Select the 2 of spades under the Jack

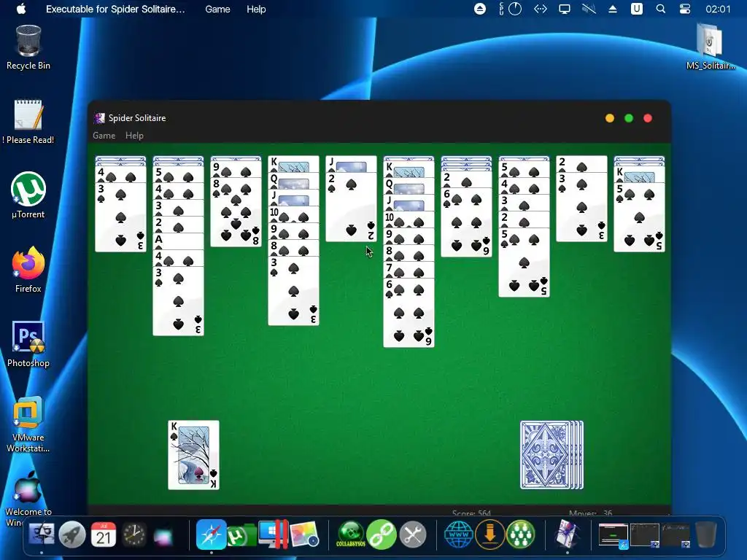tap(351, 206)
